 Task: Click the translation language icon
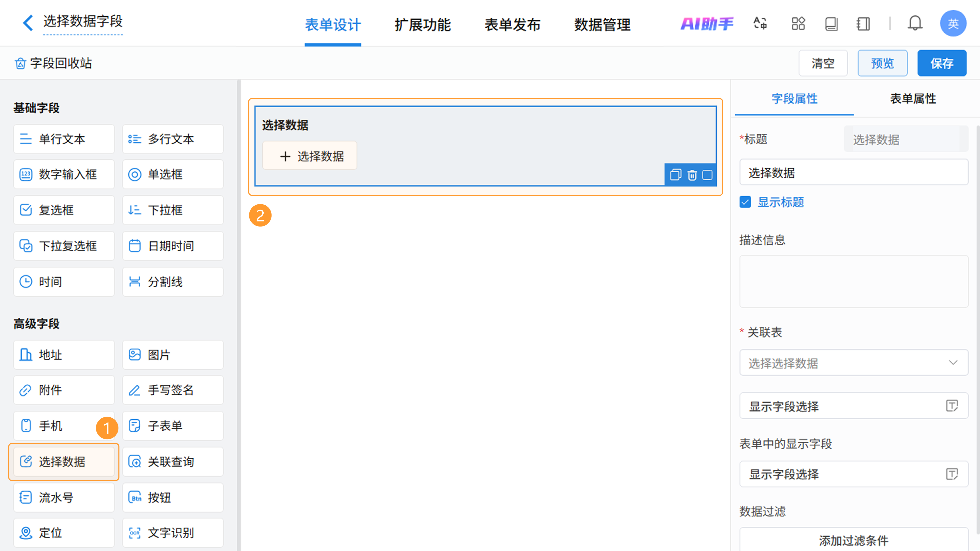point(760,23)
